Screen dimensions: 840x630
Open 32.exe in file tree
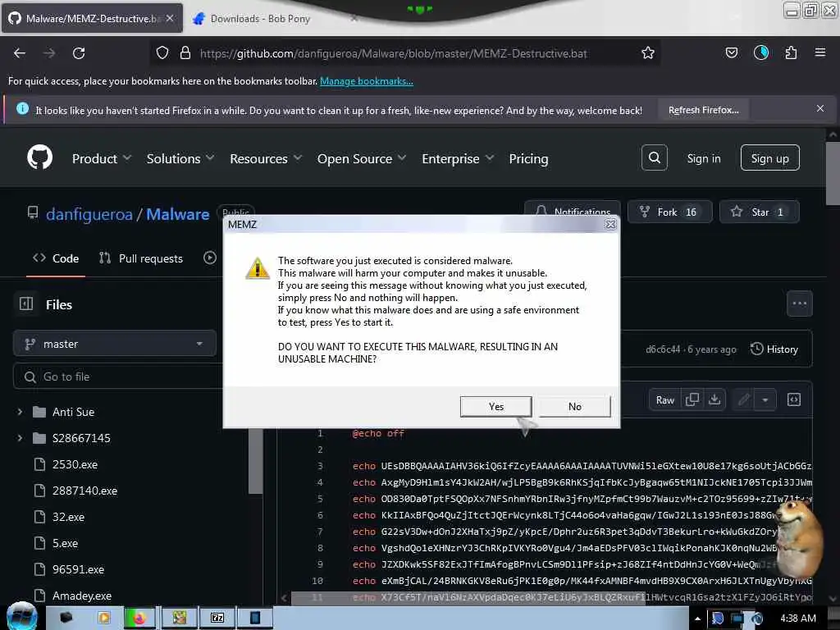pyautogui.click(x=68, y=517)
